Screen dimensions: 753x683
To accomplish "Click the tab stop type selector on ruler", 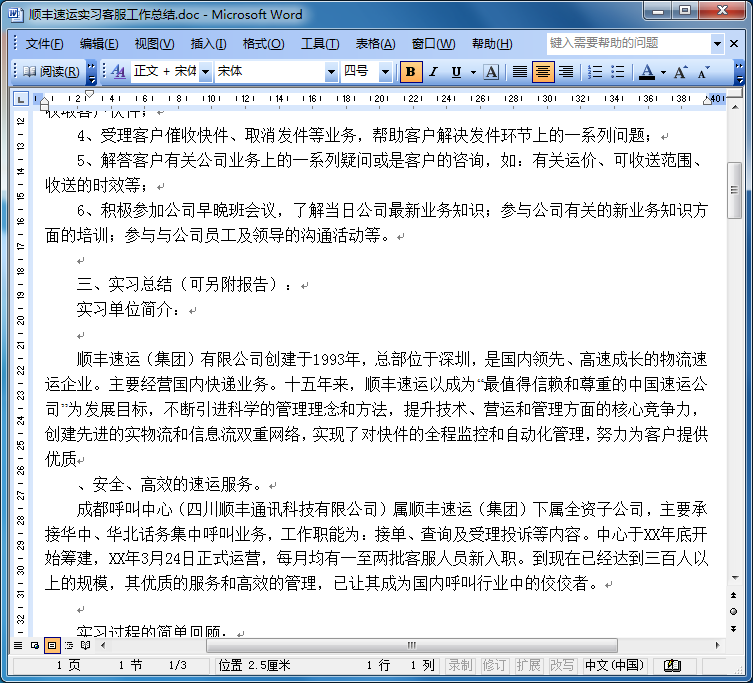I will click(20, 99).
